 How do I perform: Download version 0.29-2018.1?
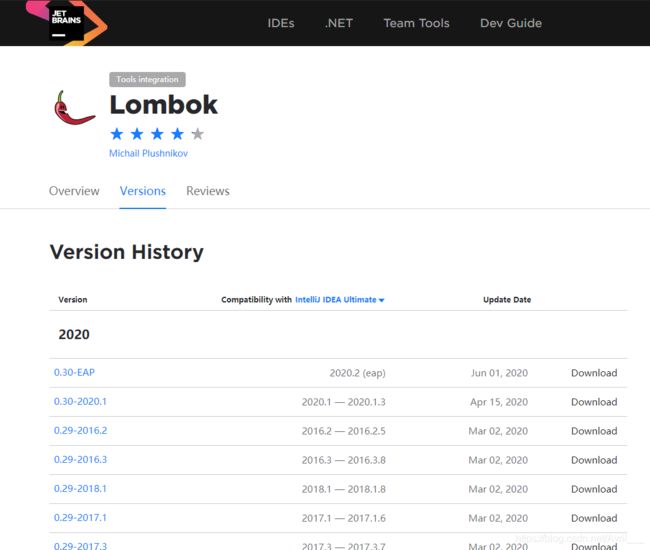coord(594,489)
